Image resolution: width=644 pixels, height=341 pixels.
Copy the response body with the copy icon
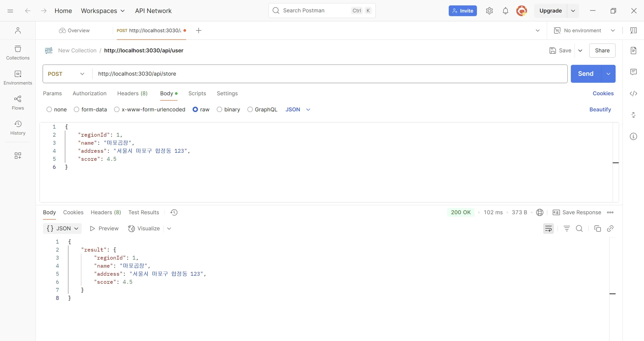[597, 228]
